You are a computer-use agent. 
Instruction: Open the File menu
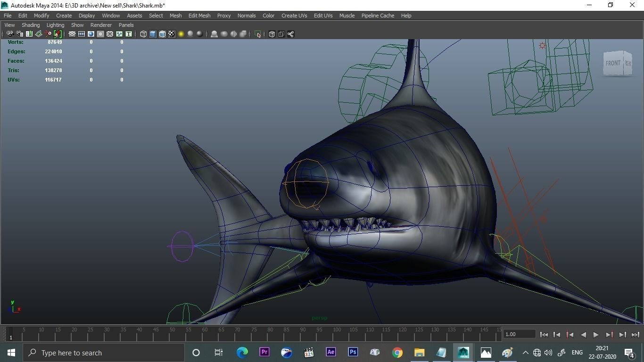pyautogui.click(x=8, y=16)
